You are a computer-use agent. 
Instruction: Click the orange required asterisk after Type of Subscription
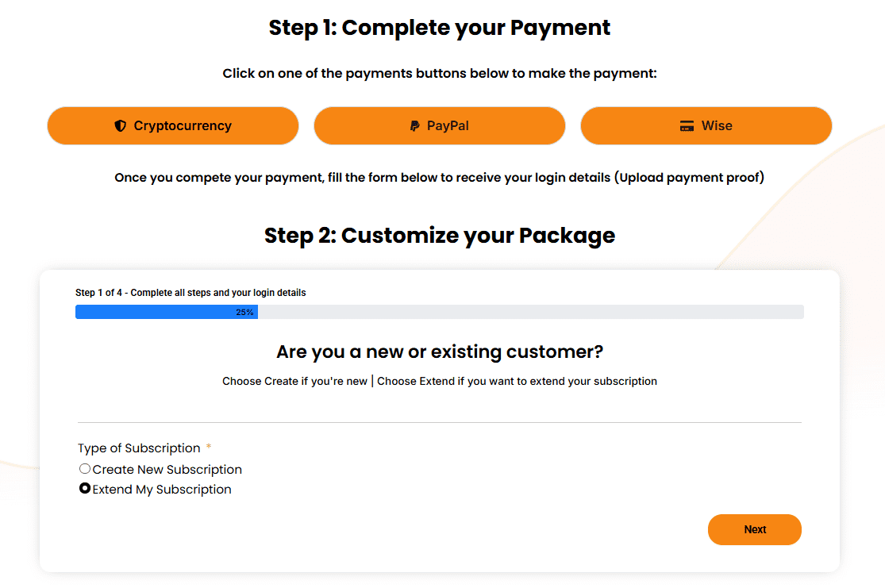(x=209, y=448)
